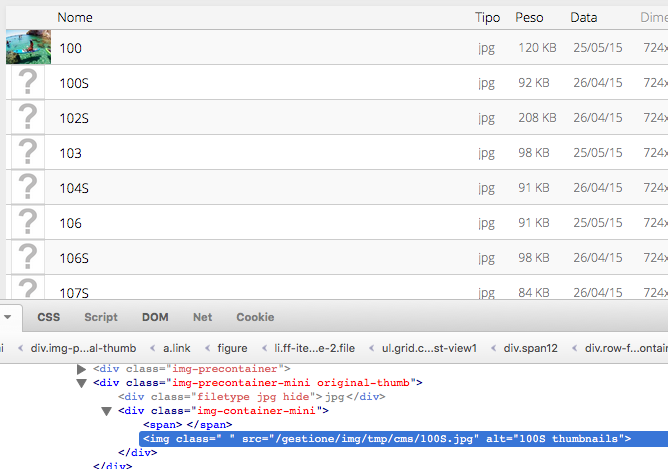Switch to the CSS tab

coord(49,317)
